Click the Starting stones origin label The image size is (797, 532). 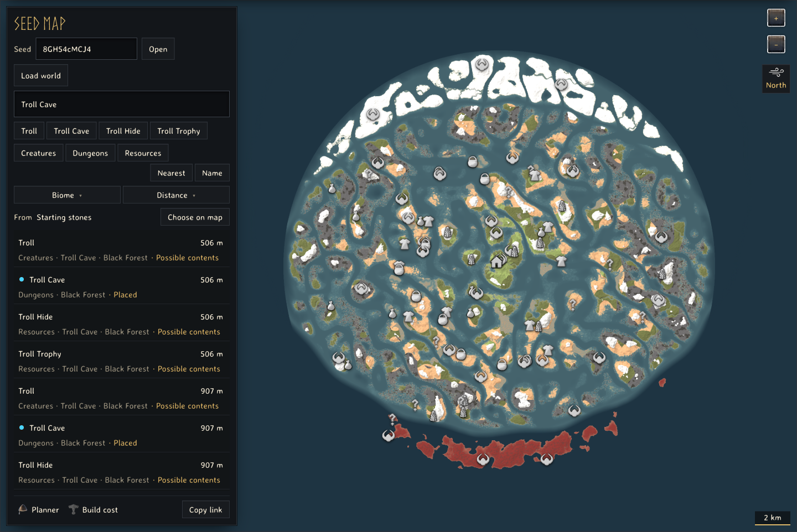pyautogui.click(x=64, y=217)
